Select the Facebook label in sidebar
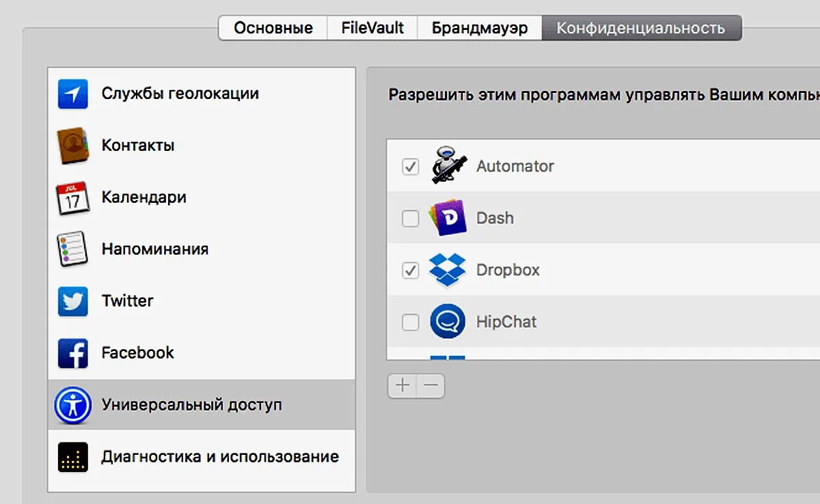820x504 pixels. tap(138, 353)
